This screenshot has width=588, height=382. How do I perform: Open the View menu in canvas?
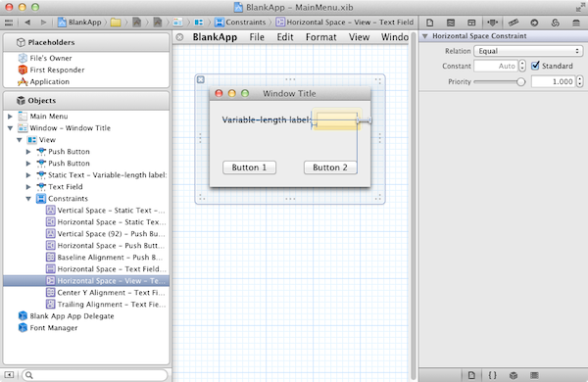tap(359, 37)
